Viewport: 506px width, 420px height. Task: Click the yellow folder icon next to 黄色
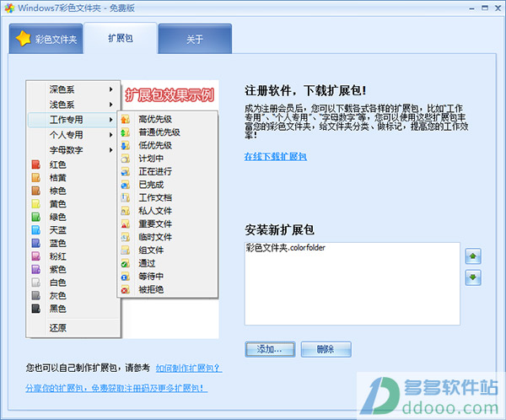[35, 204]
